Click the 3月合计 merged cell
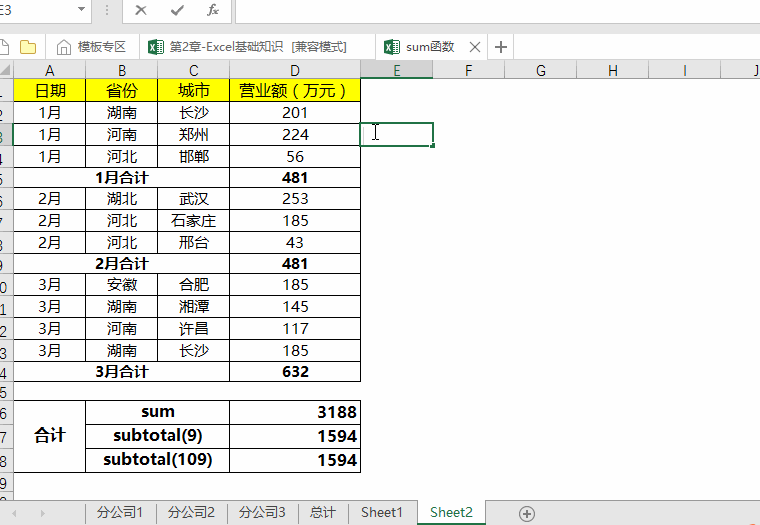This screenshot has height=525, width=760. click(x=122, y=372)
